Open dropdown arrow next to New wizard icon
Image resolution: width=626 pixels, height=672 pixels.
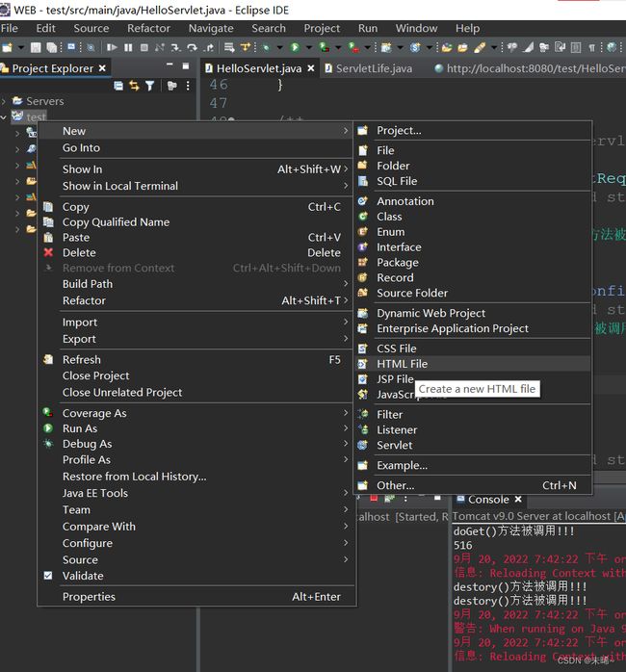pos(20,47)
